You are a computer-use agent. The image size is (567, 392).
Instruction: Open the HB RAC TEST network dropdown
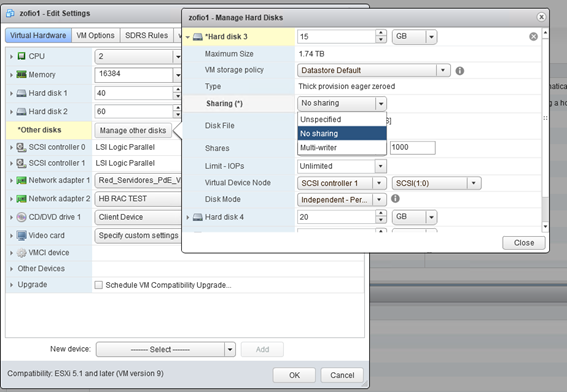click(x=138, y=199)
